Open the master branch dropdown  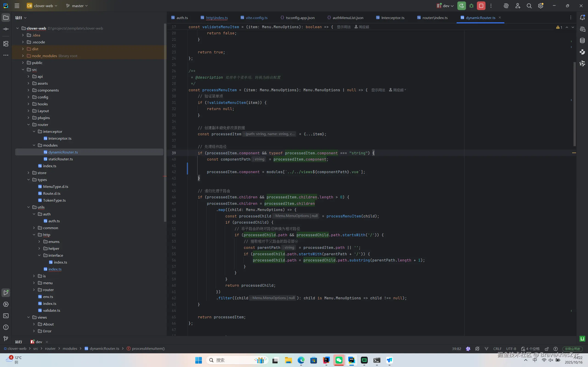point(77,6)
